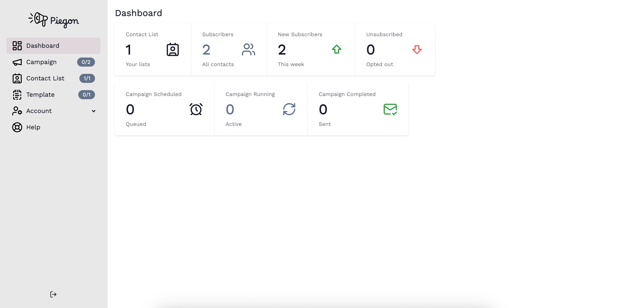Click the 'All contacts' caption
This screenshot has width=644, height=308.
tap(218, 64)
